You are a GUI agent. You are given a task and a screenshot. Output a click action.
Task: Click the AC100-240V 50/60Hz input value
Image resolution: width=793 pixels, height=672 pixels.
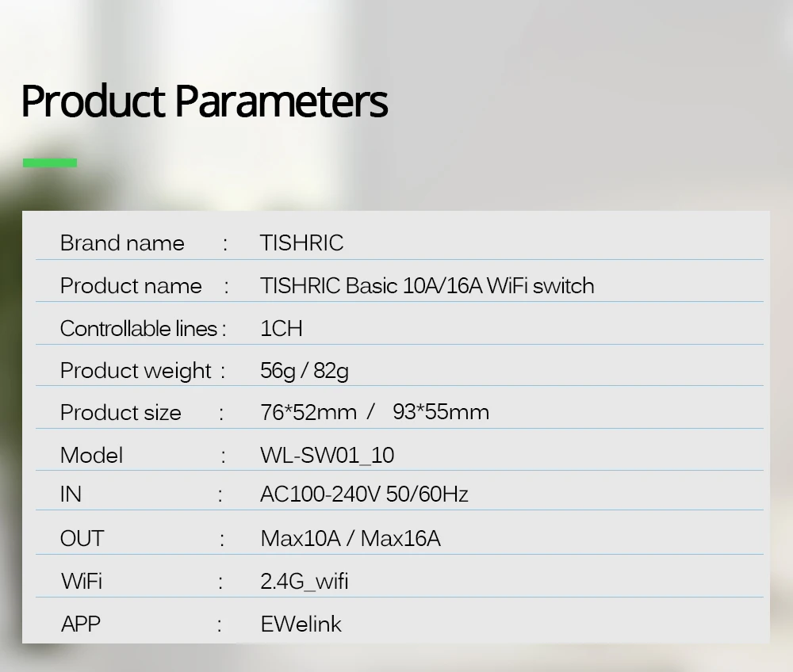point(364,494)
